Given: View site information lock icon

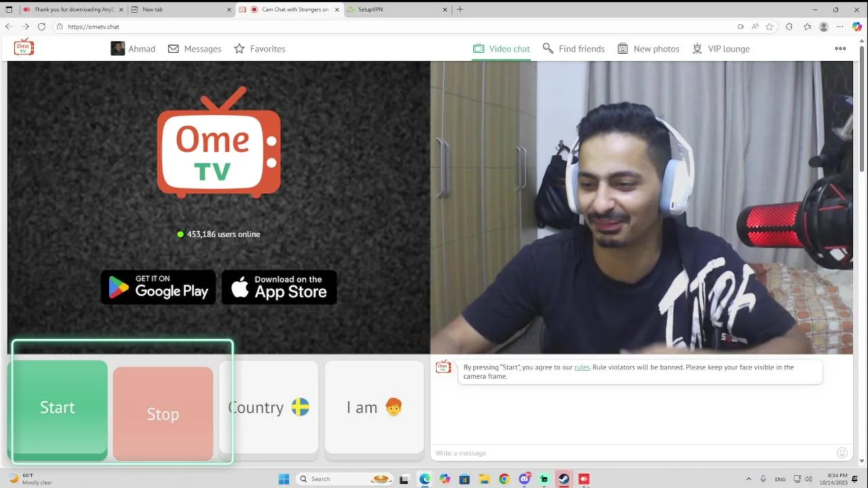Looking at the screenshot, I should [x=60, y=26].
